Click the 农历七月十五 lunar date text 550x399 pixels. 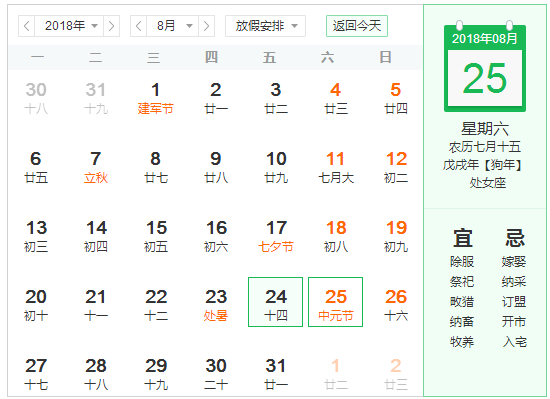click(x=485, y=147)
